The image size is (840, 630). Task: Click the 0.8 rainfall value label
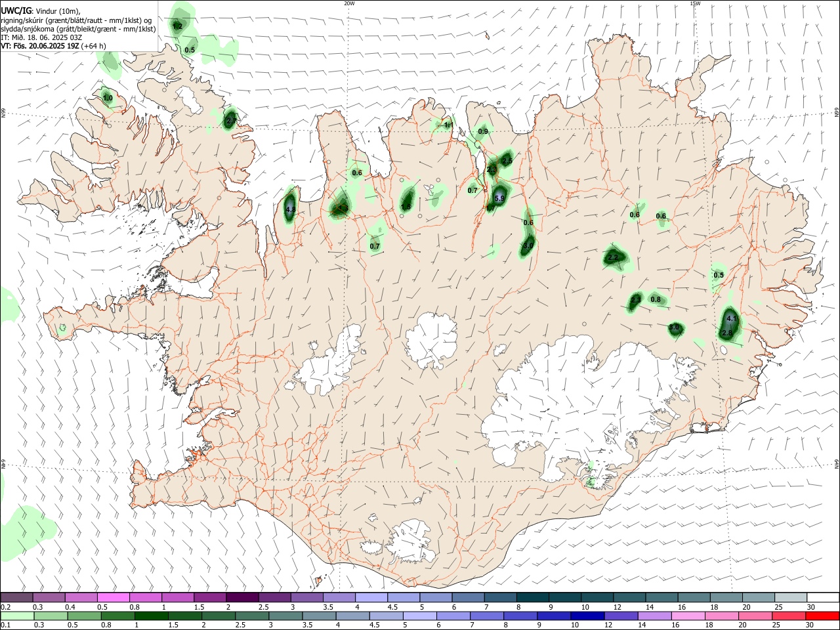pyautogui.click(x=656, y=299)
